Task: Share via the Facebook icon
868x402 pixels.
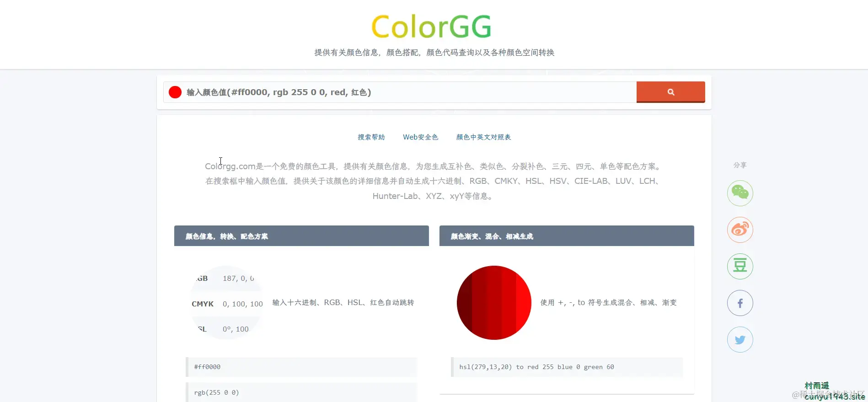Action: pos(740,303)
